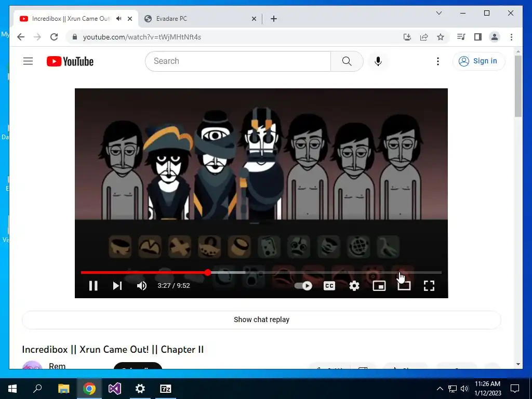Click the search magnifier button

click(x=347, y=61)
